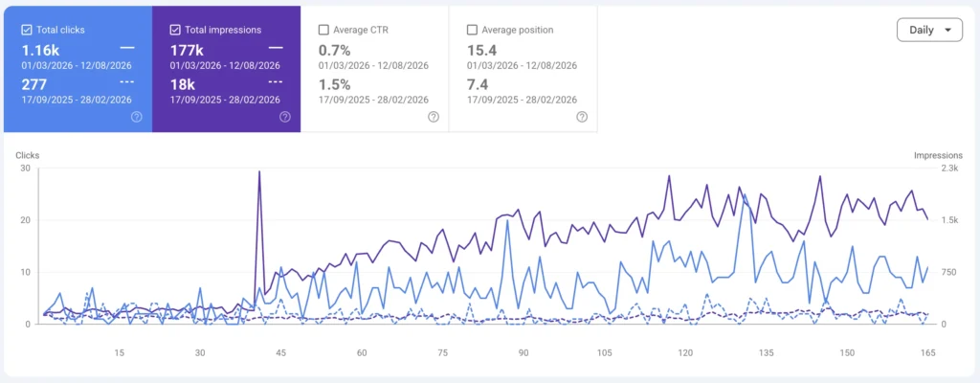Open the Daily granularity dropdown
Screen dimensions: 980x383
(x=929, y=30)
